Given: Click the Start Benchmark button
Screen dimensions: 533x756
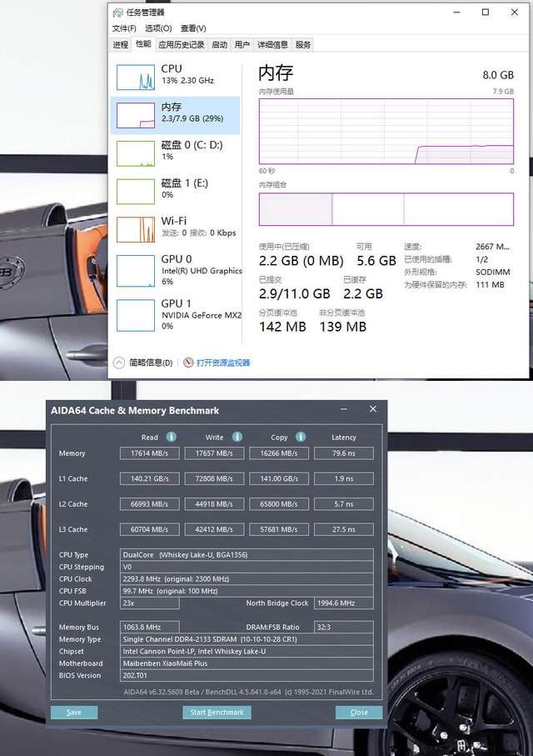Looking at the screenshot, I should 217,712.
